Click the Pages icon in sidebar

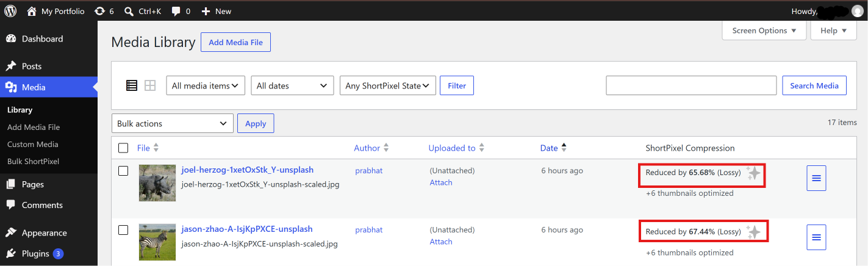click(11, 184)
